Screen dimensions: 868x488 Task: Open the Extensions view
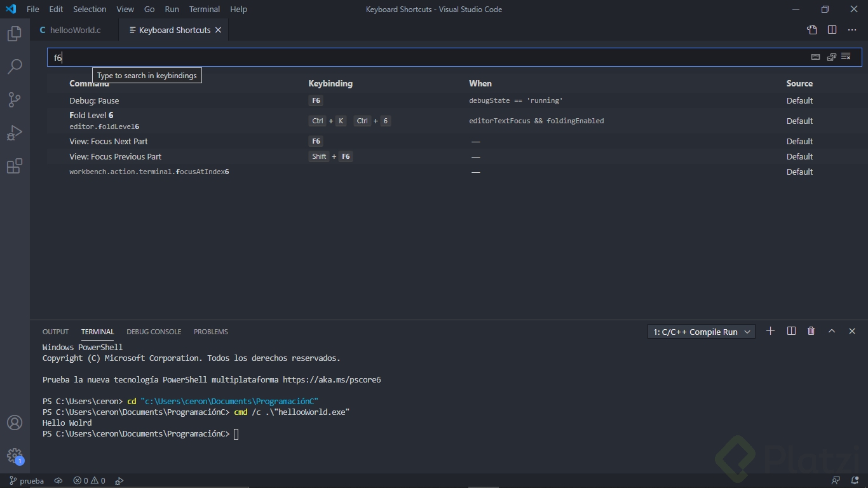coord(15,166)
